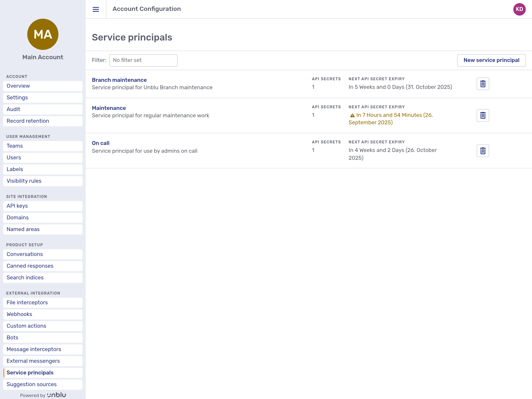Navigate to the Webhooks section

point(19,314)
